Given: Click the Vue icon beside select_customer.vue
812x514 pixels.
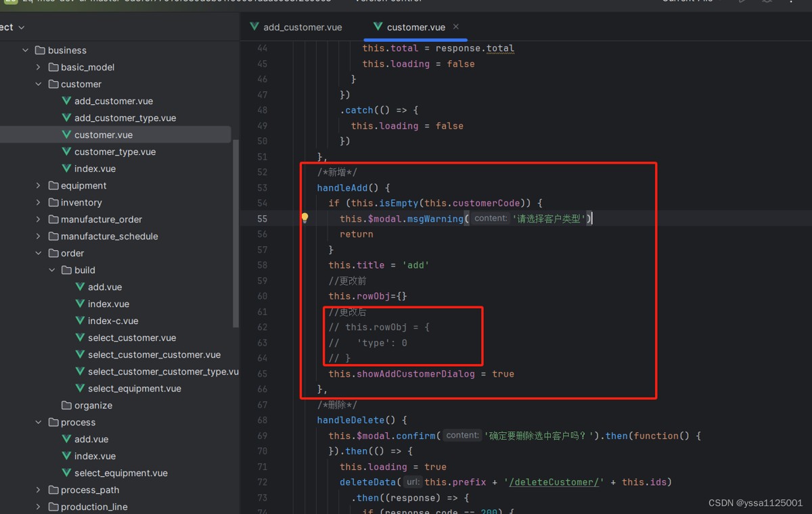Looking at the screenshot, I should tap(80, 337).
